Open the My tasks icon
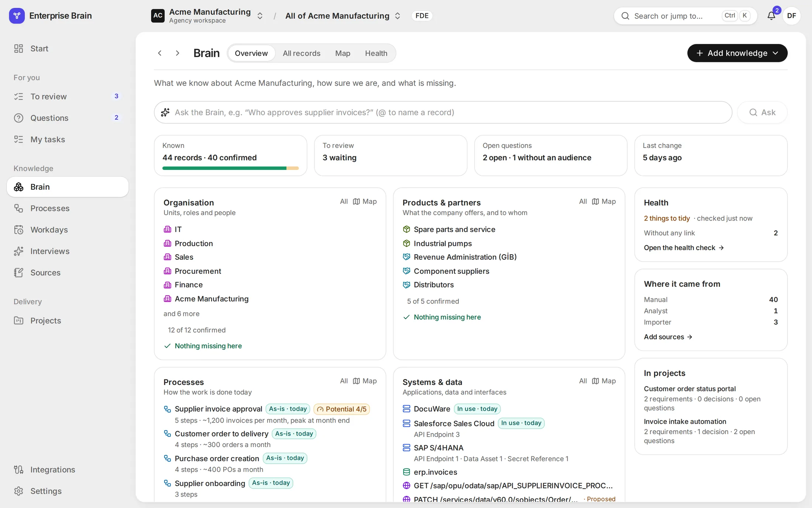Screen dimensions: 812x508 [x=18, y=139]
